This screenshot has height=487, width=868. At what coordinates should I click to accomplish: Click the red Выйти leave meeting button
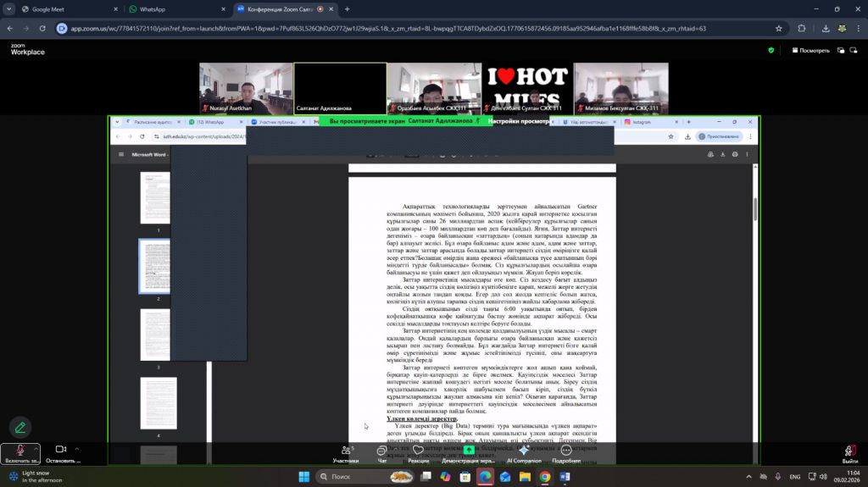[x=849, y=451]
